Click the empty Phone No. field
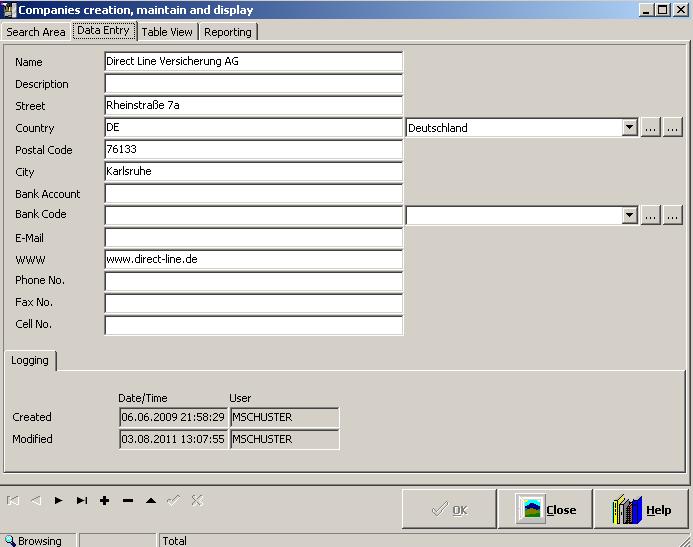The height and width of the screenshot is (547, 693). (x=254, y=281)
